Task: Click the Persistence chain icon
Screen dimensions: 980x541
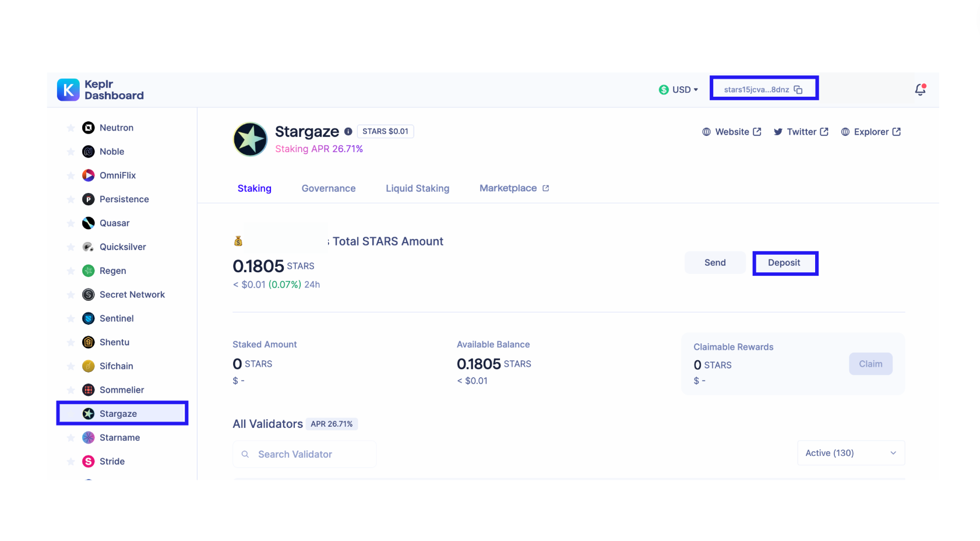Action: tap(89, 199)
